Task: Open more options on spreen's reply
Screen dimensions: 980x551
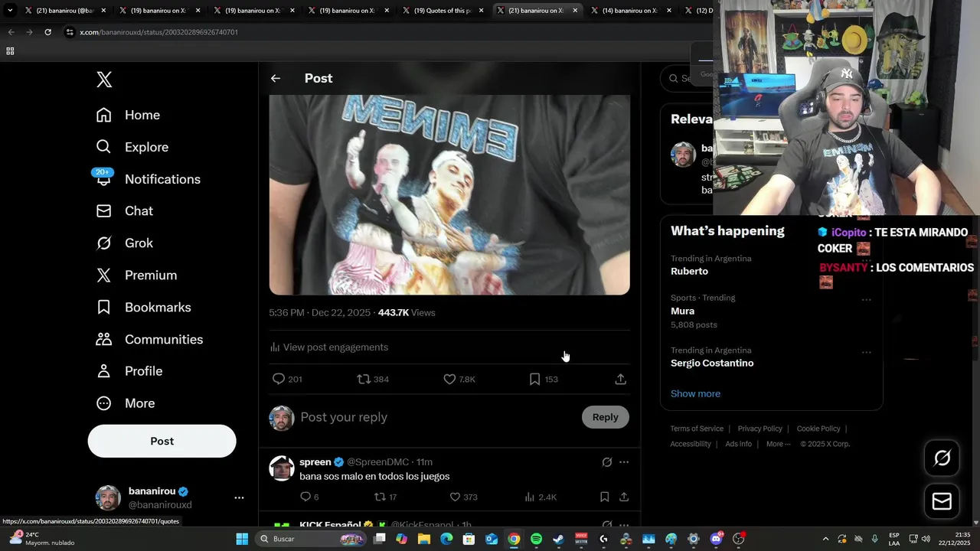Action: point(624,462)
